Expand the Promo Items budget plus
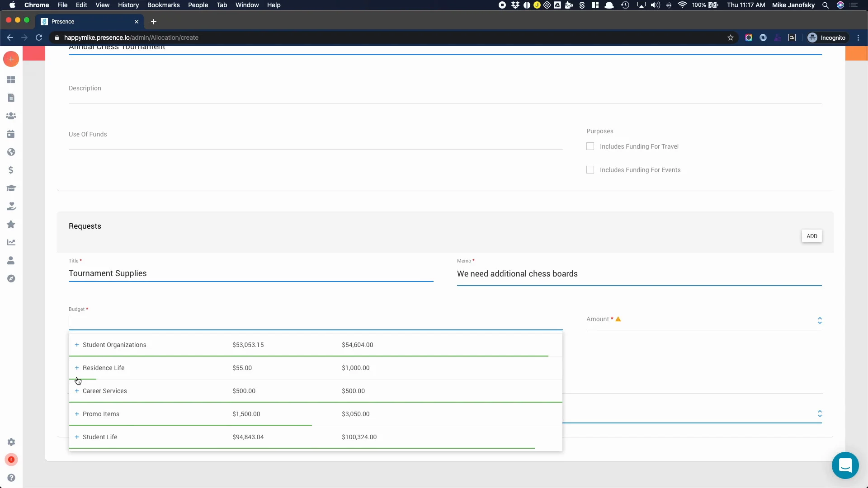Image resolution: width=868 pixels, height=488 pixels. [77, 414]
